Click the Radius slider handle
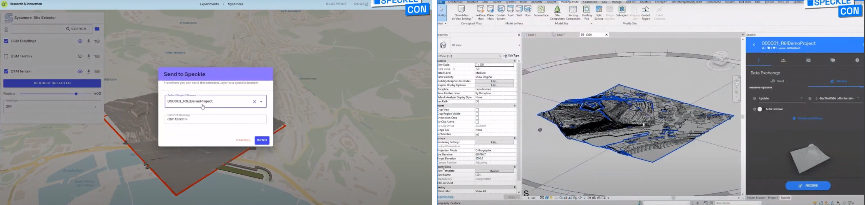Viewport: 868px width, 205px height. point(76,94)
